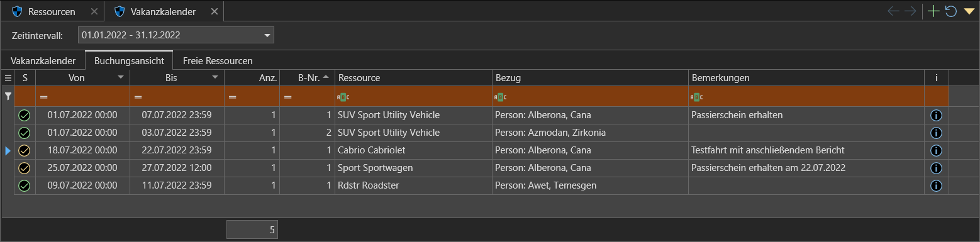The image size is (980, 242).
Task: Close the Ressourcen tab
Action: click(x=94, y=12)
